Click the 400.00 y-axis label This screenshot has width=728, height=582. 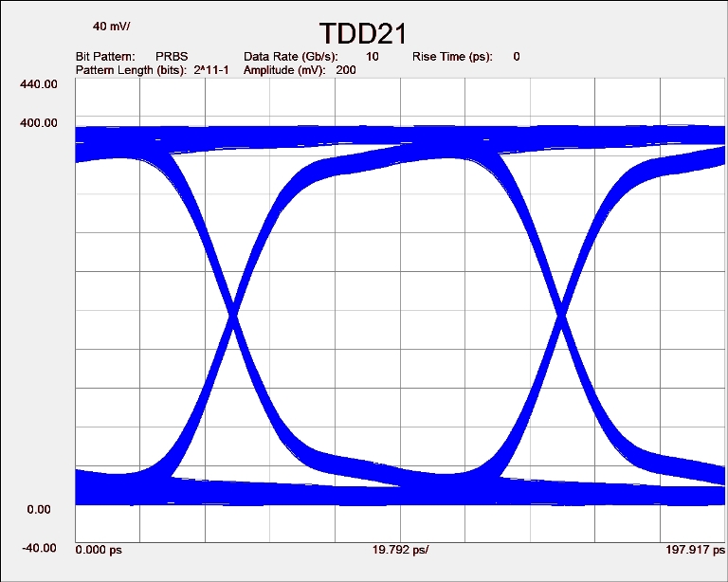pos(39,123)
